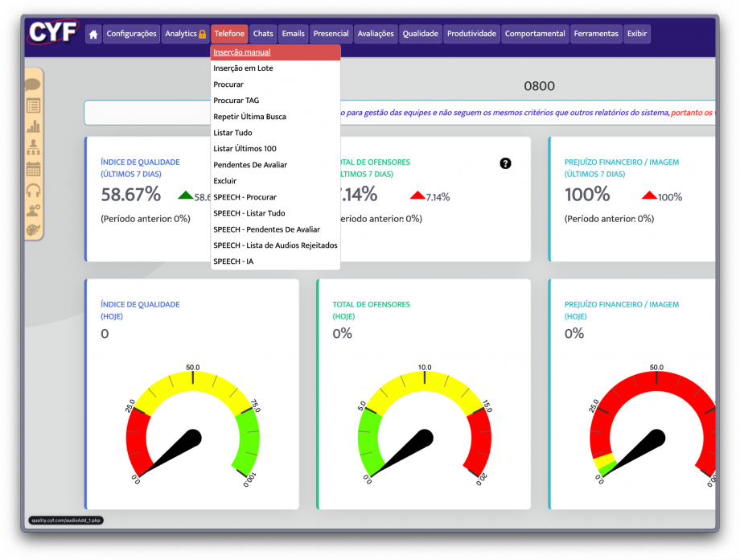Click the CYF logo
The width and height of the screenshot is (740, 560).
pyautogui.click(x=53, y=33)
